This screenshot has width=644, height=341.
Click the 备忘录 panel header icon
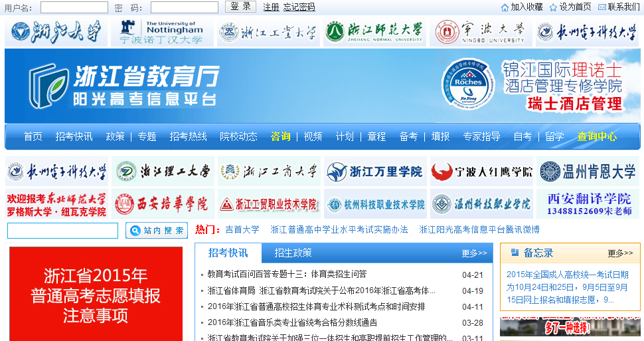pyautogui.click(x=515, y=252)
